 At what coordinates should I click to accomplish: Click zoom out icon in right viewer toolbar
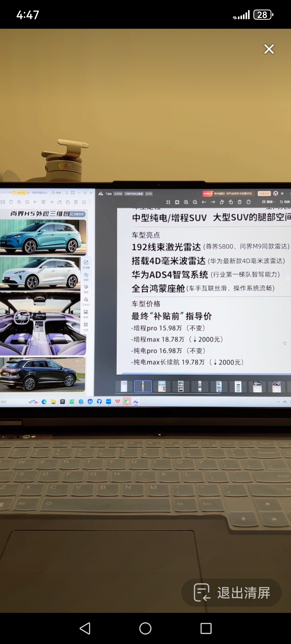click(x=195, y=202)
